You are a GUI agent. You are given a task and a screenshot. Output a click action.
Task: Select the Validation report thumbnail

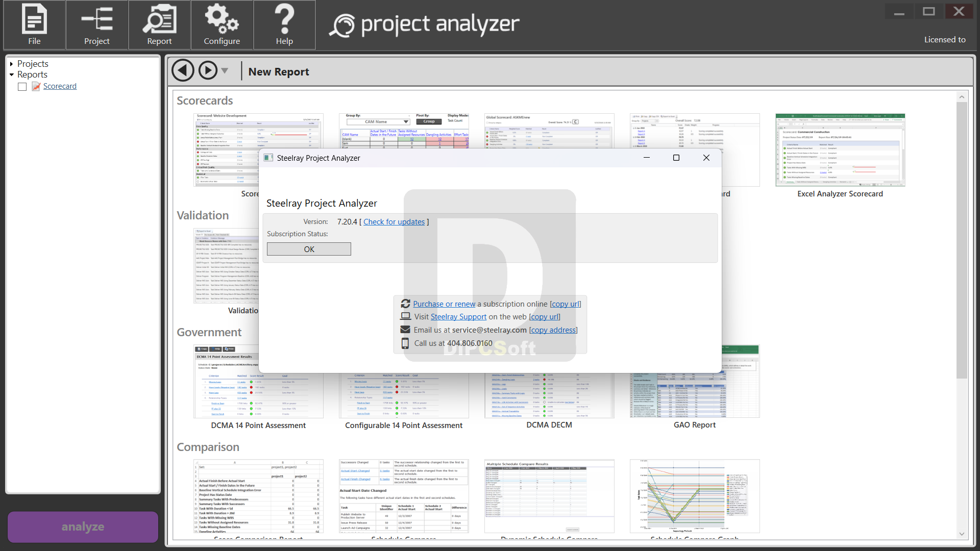point(226,266)
